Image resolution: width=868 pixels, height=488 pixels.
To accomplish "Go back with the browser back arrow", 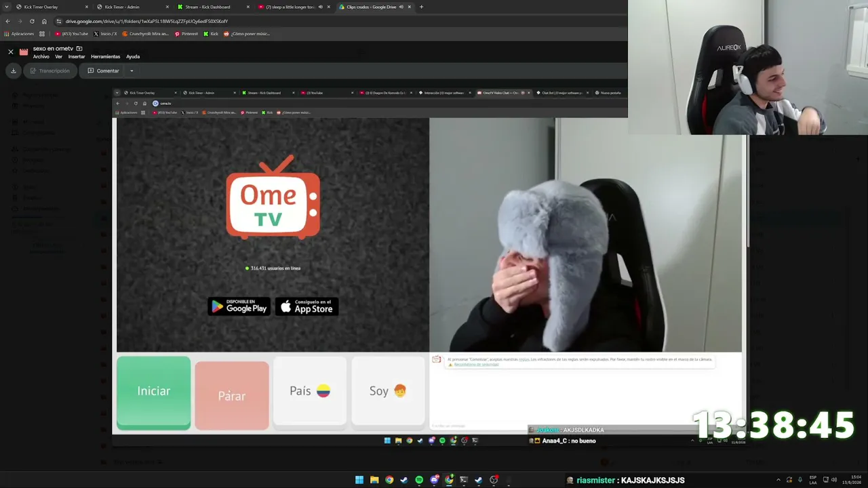I will coord(7,21).
